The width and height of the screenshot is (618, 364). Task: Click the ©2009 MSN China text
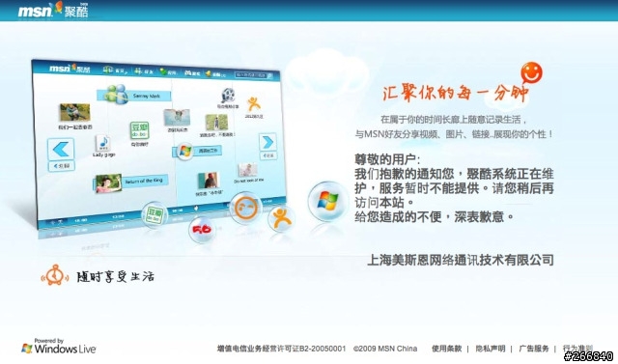[385, 349]
